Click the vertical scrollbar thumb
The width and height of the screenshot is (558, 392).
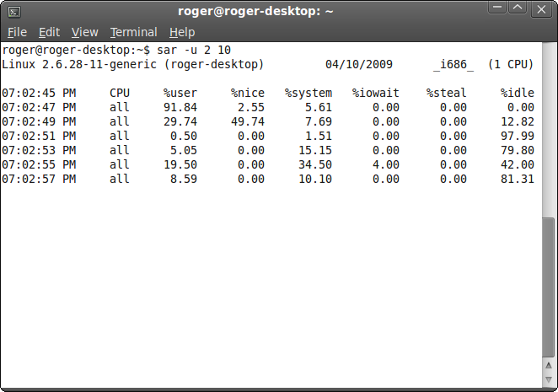549,287
